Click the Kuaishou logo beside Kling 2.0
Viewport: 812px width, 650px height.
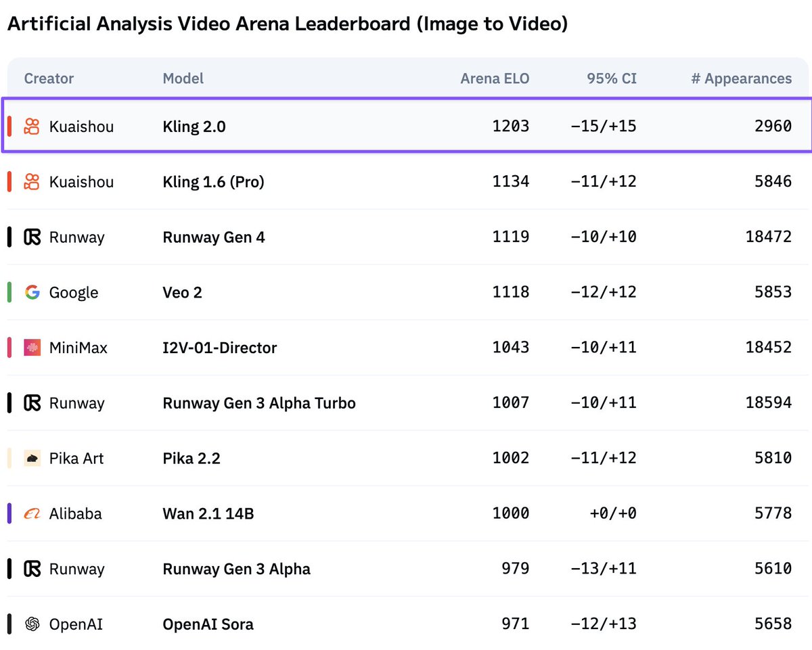pyautogui.click(x=30, y=126)
